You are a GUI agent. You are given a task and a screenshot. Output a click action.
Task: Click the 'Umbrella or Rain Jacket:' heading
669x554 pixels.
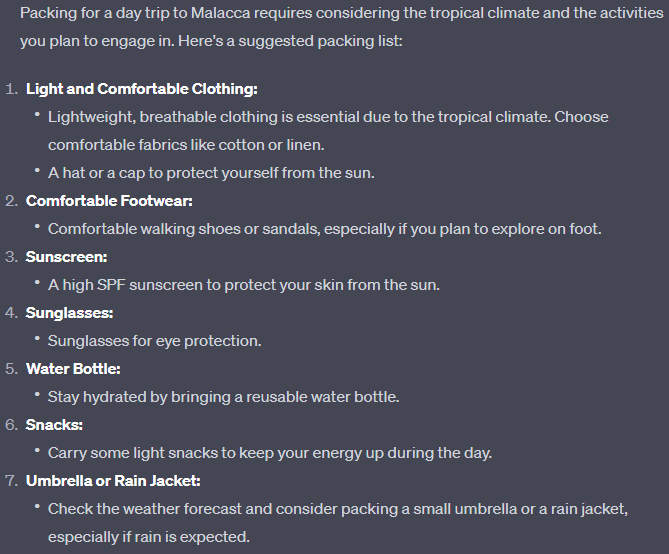tap(113, 481)
